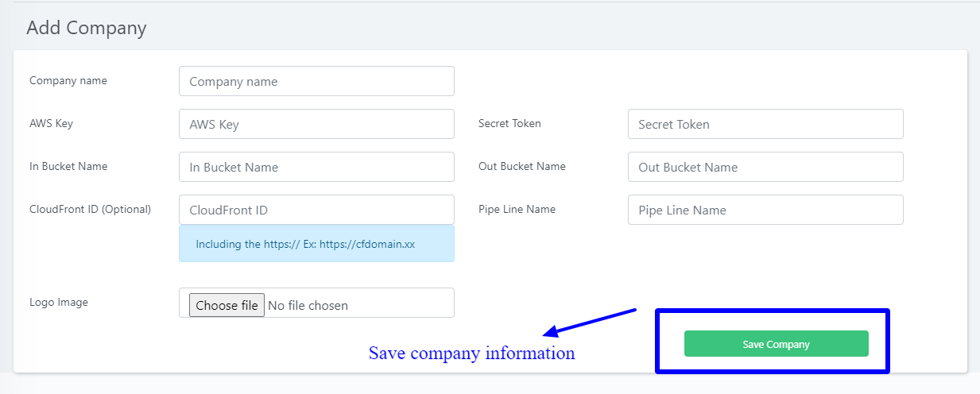Click the 'In Bucket Name' label
Viewport: 980px width, 394px height.
pos(68,166)
